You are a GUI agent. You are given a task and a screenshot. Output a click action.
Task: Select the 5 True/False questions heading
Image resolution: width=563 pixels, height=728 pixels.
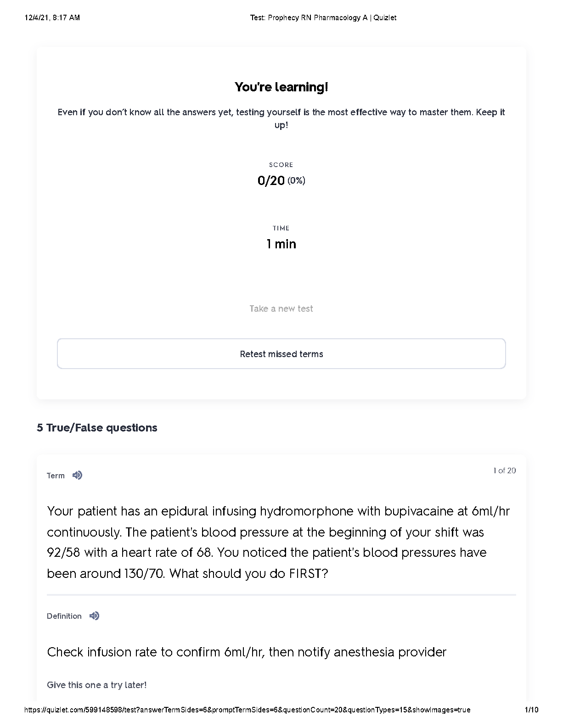coord(97,427)
